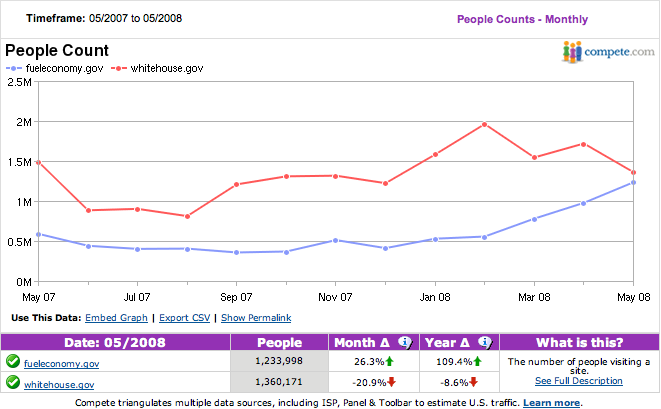Click the '1.5M' y-axis label
Screen dimensions: 661x409
click(20, 162)
